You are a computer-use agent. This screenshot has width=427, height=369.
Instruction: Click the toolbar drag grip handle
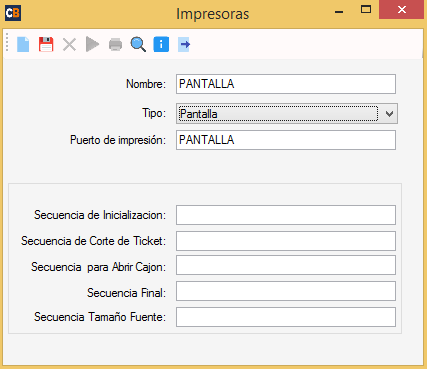pyautogui.click(x=7, y=44)
